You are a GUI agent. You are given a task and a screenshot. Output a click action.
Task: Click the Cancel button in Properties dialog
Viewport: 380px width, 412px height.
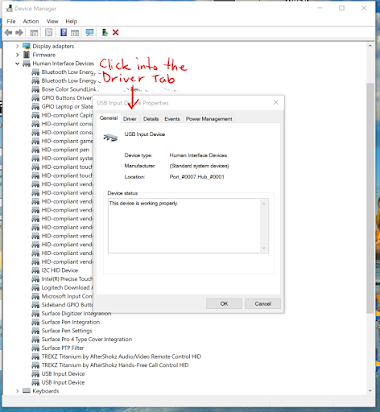pyautogui.click(x=263, y=304)
